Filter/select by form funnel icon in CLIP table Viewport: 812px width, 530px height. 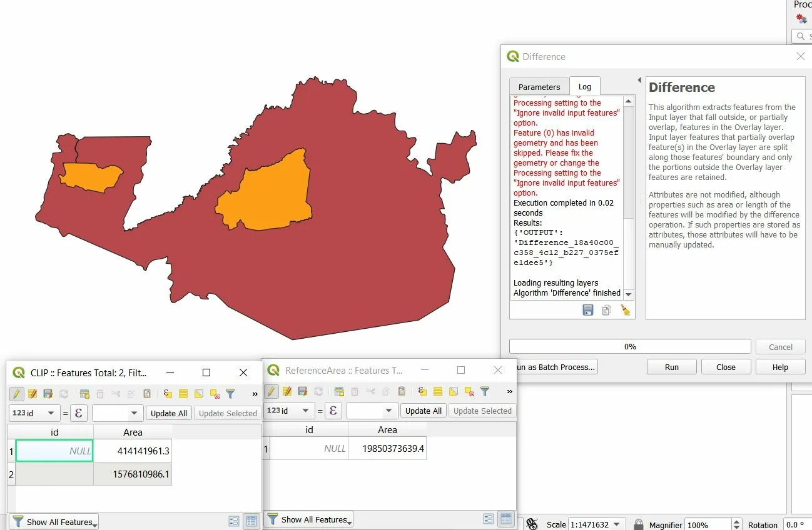[x=230, y=394]
